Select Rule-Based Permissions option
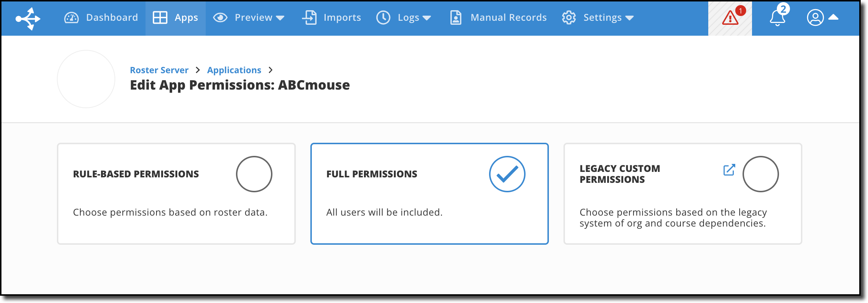 coord(254,174)
